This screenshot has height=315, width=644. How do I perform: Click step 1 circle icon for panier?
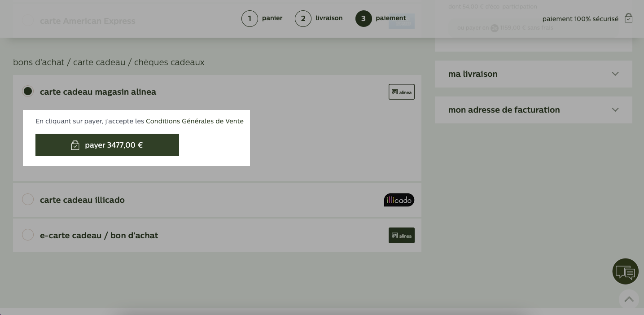[250, 19]
